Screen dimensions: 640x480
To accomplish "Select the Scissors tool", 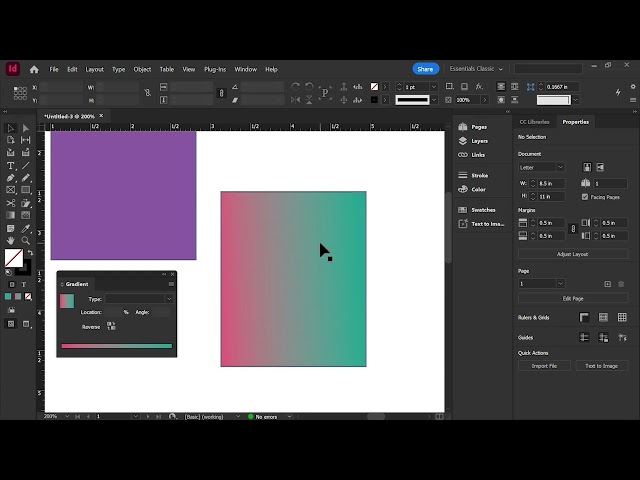I will (x=11, y=203).
